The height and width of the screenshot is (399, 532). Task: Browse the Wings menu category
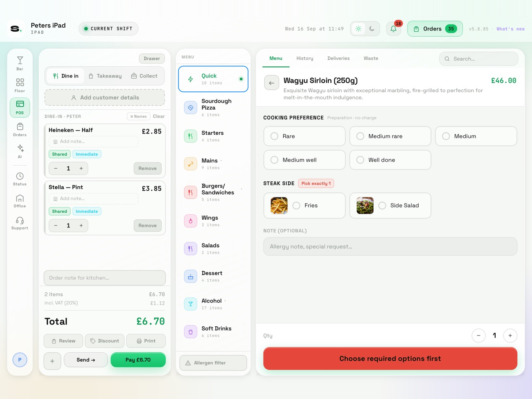point(213,221)
